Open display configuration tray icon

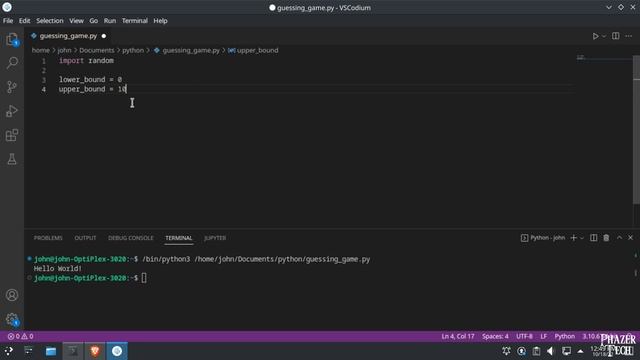(566, 351)
